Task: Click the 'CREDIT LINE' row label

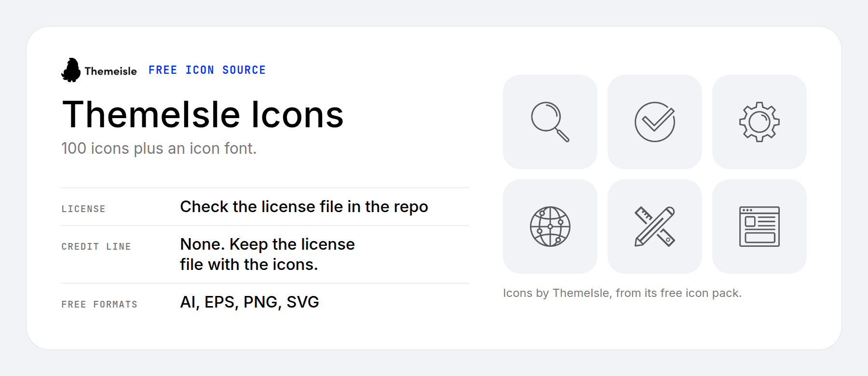Action: tap(96, 246)
